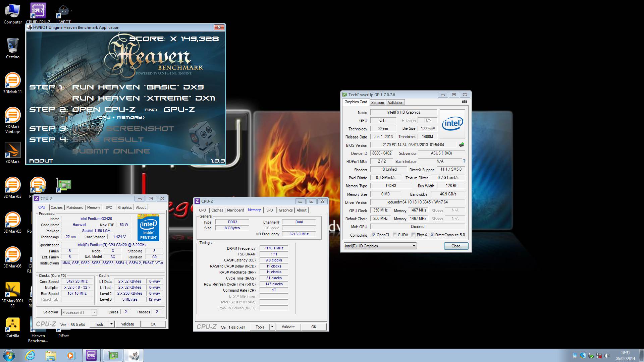This screenshot has width=644, height=362.
Task: Open SPD tab in CPU-Z Memory window
Action: point(270,210)
